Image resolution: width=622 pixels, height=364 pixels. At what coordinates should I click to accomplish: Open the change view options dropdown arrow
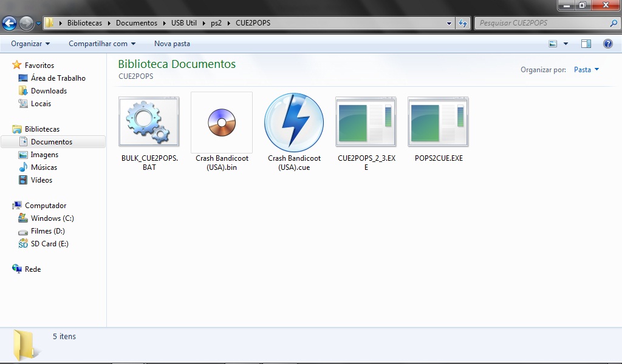[x=566, y=44]
